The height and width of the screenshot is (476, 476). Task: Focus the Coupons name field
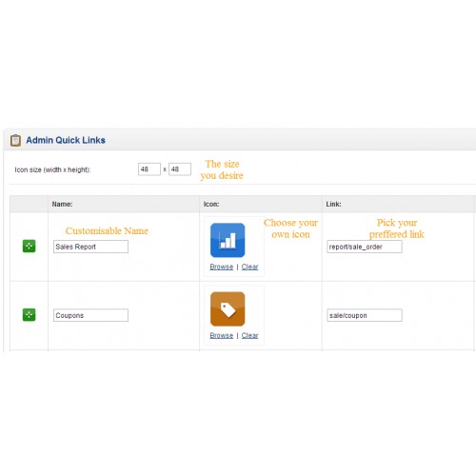pos(90,315)
